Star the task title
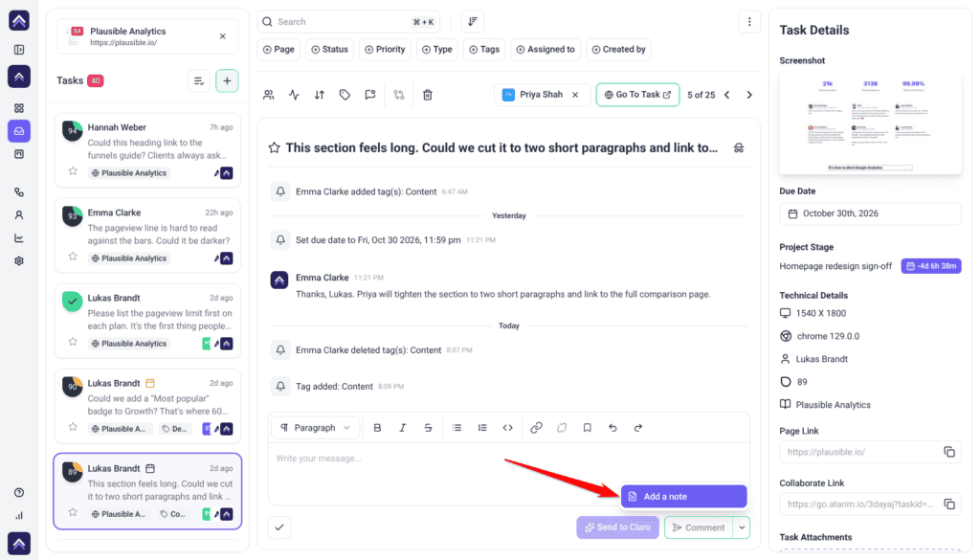 274,148
